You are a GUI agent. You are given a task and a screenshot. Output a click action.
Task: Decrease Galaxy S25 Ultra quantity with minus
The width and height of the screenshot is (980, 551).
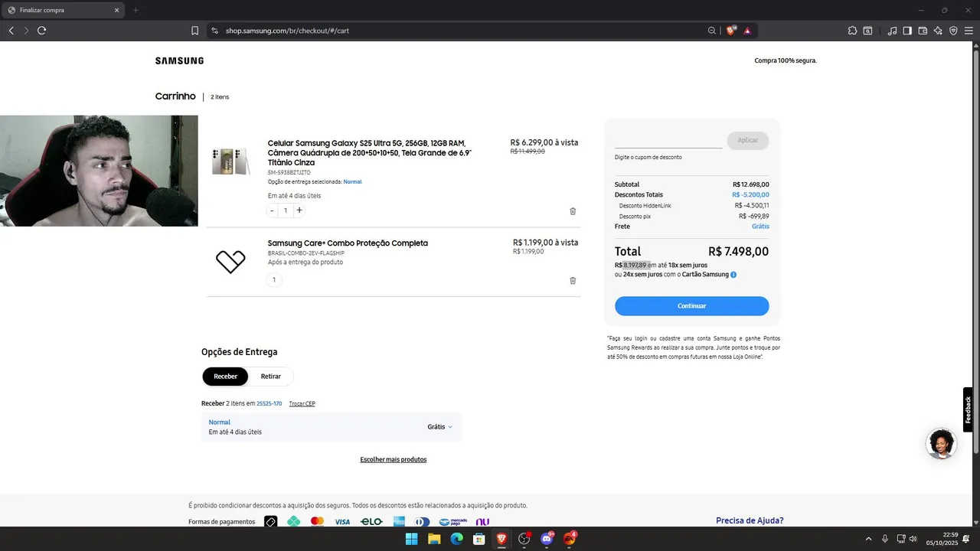point(272,210)
